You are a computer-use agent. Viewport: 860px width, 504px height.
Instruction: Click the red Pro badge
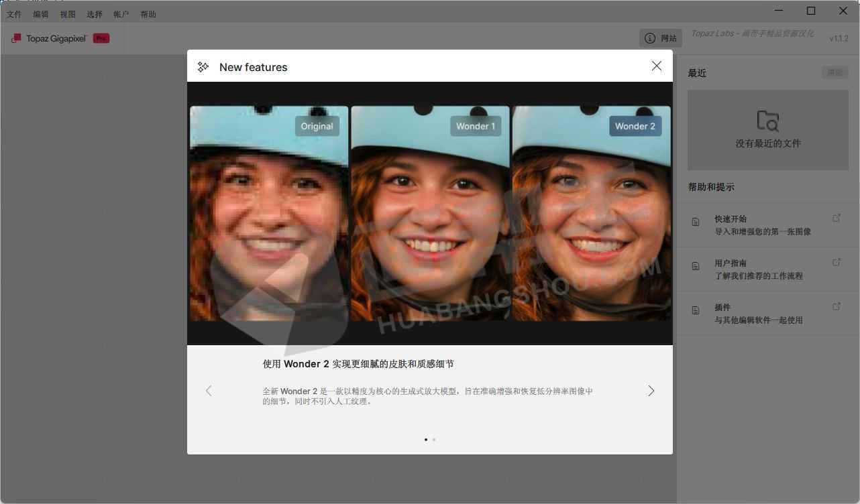coord(101,38)
